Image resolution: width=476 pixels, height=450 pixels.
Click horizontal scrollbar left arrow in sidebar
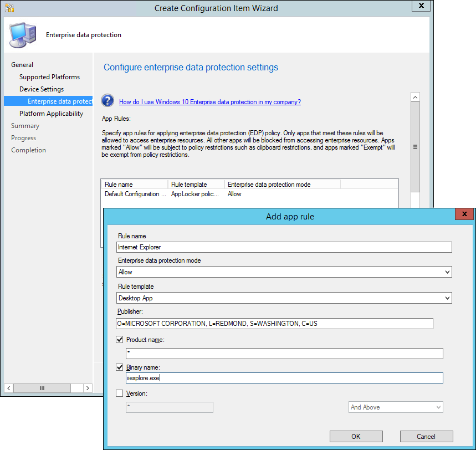8,388
